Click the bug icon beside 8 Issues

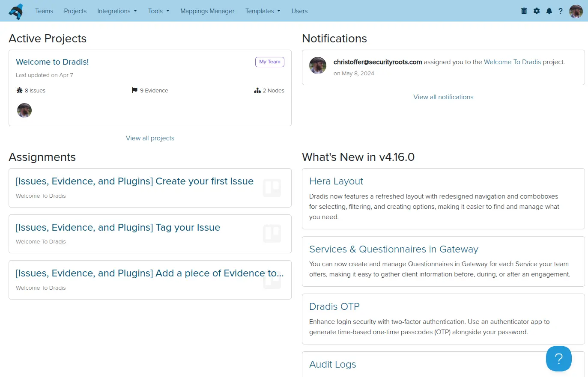point(19,90)
